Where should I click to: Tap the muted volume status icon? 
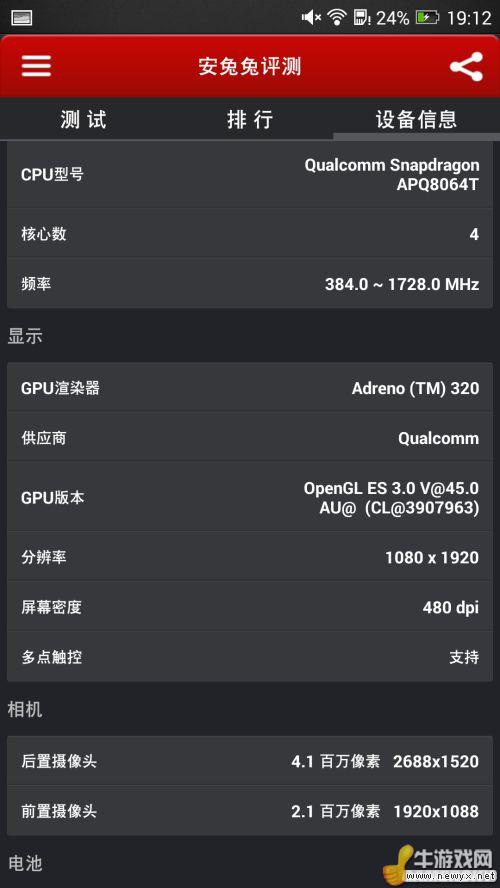[311, 18]
